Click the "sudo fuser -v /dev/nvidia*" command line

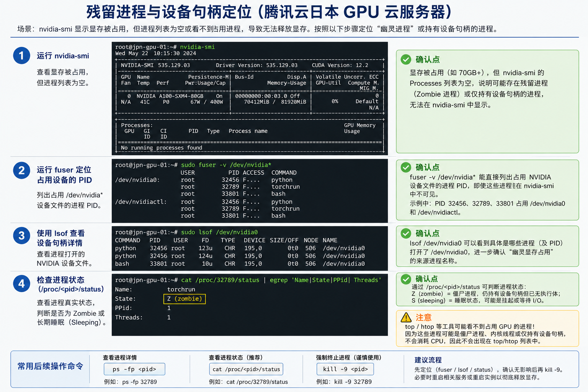click(226, 165)
